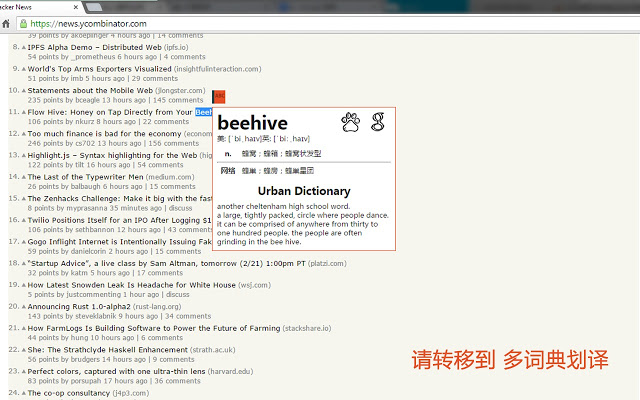Open Announcing Rust 1.0-alpha2 link
The image size is (640, 400).
(79, 307)
